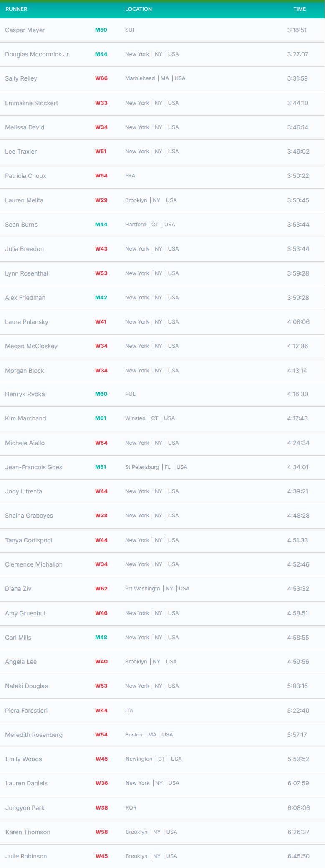Open Carl Mills' runner entry
This screenshot has width=325, height=868.
pyautogui.click(x=162, y=638)
